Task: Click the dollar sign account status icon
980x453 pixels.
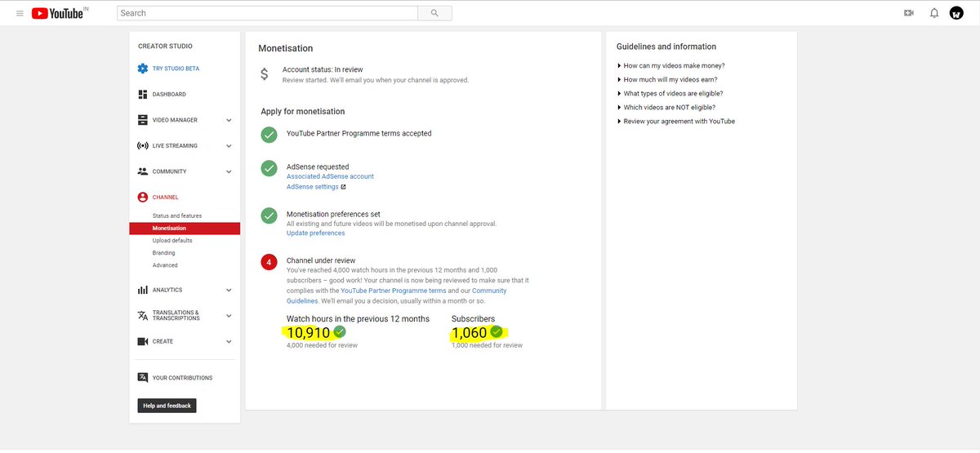Action: (x=264, y=74)
